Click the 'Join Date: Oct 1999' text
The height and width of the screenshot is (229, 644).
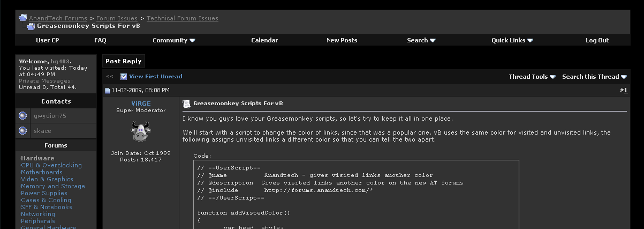pos(141,153)
